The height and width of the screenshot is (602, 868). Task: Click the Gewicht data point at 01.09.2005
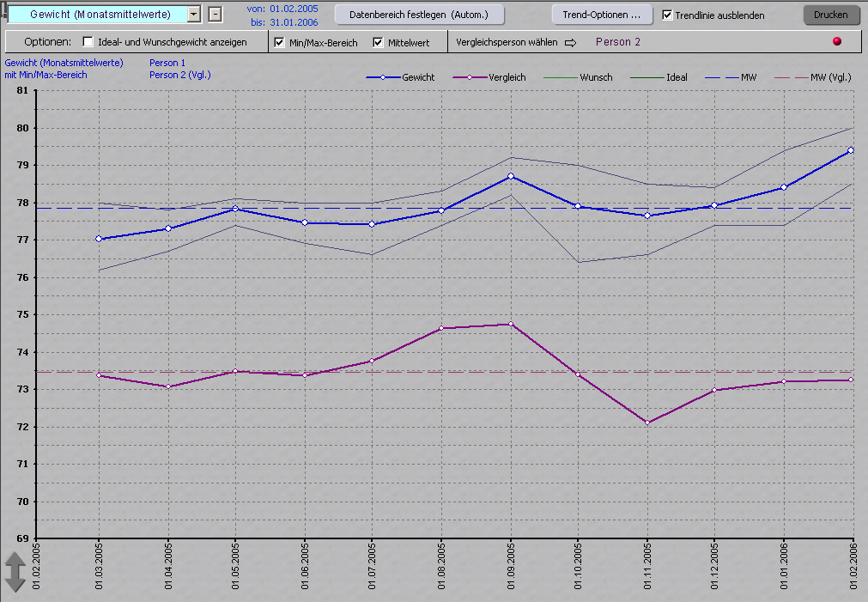click(511, 176)
